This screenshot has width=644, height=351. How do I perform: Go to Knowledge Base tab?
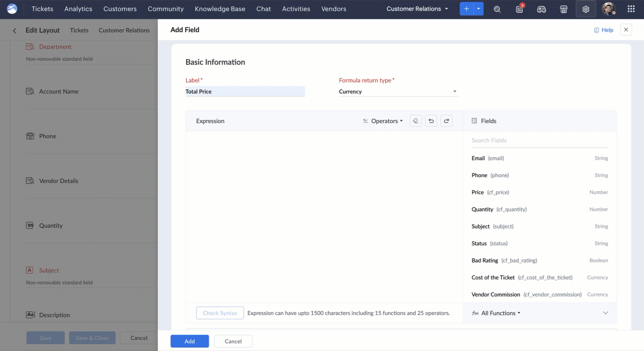coord(220,9)
